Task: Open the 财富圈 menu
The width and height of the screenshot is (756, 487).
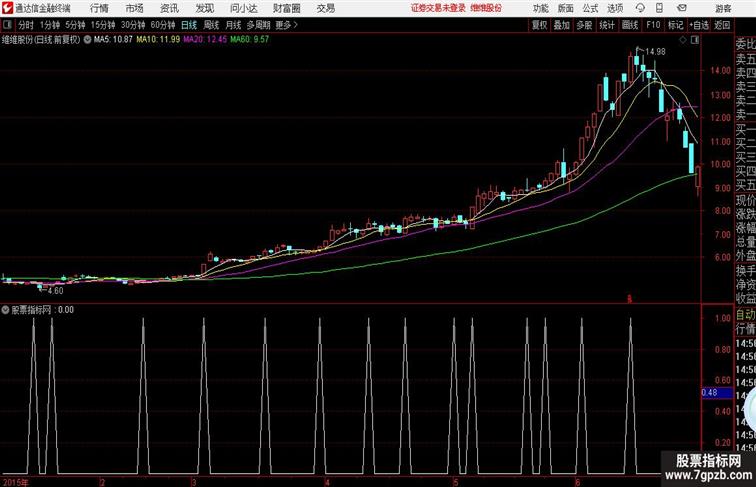Action: coord(286,8)
